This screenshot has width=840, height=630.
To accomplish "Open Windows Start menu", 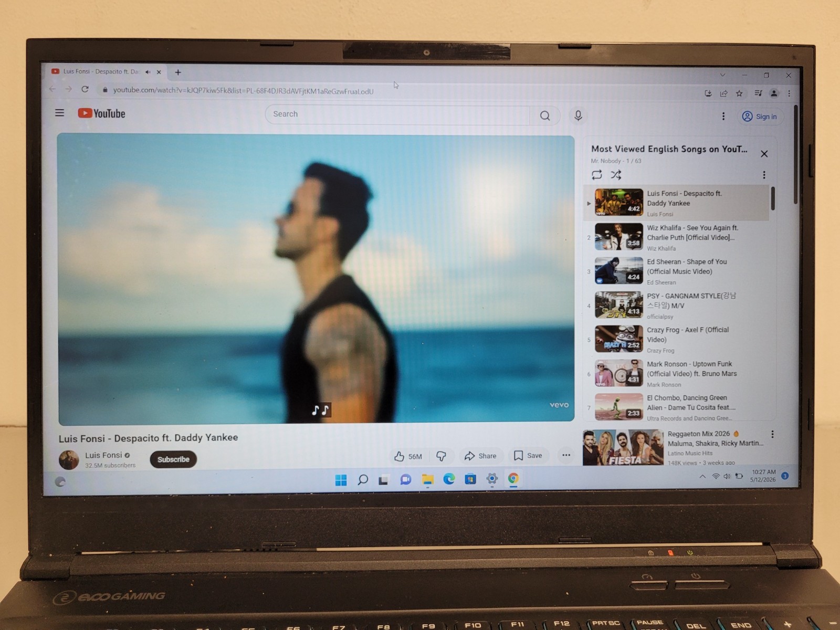I will 341,480.
